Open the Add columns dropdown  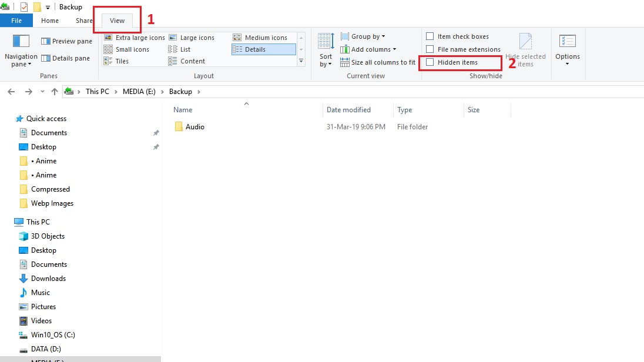368,49
